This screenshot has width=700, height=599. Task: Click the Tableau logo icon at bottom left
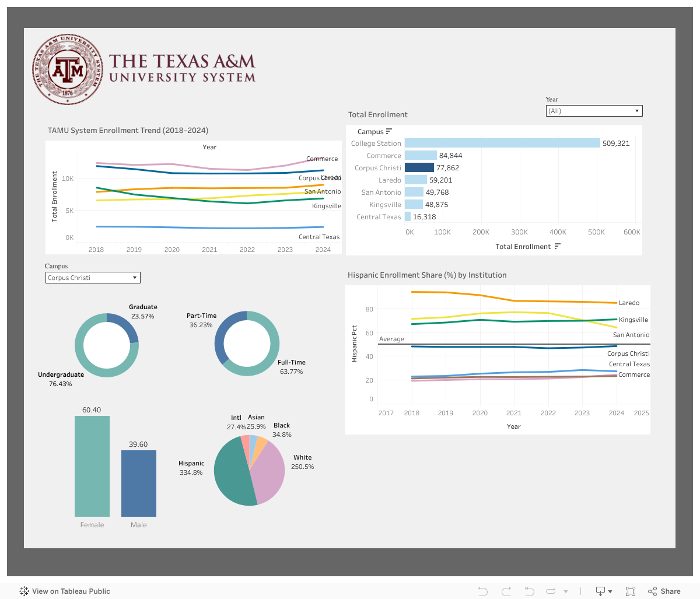(24, 591)
